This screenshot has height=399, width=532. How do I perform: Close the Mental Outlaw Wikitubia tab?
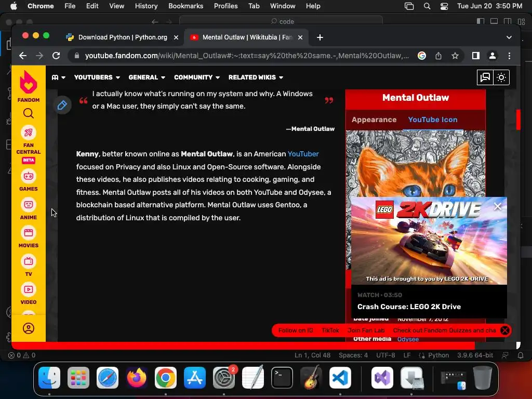pyautogui.click(x=300, y=37)
